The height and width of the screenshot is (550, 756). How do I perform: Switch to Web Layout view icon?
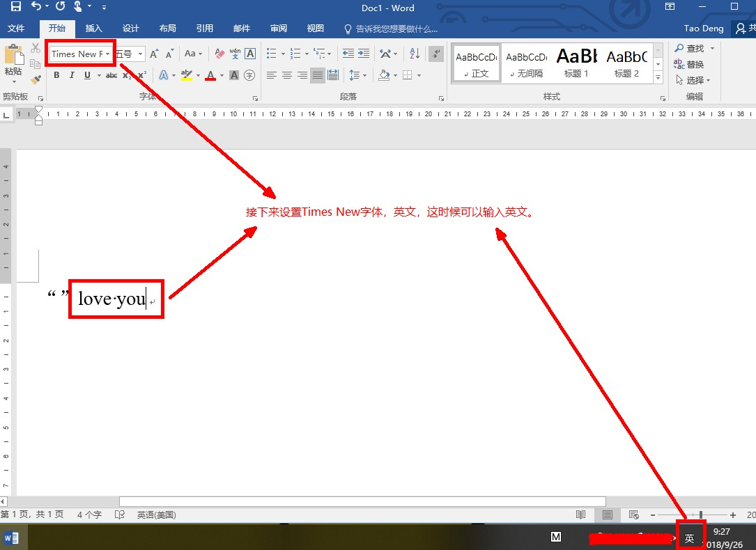click(x=634, y=515)
